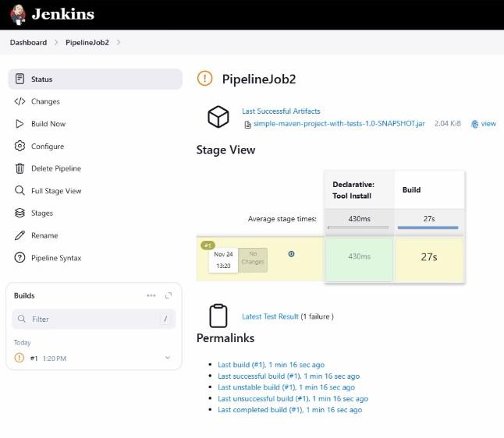Download simple-maven-project-with-tests-1.0-SNAPSHOT.jar

pyautogui.click(x=339, y=124)
